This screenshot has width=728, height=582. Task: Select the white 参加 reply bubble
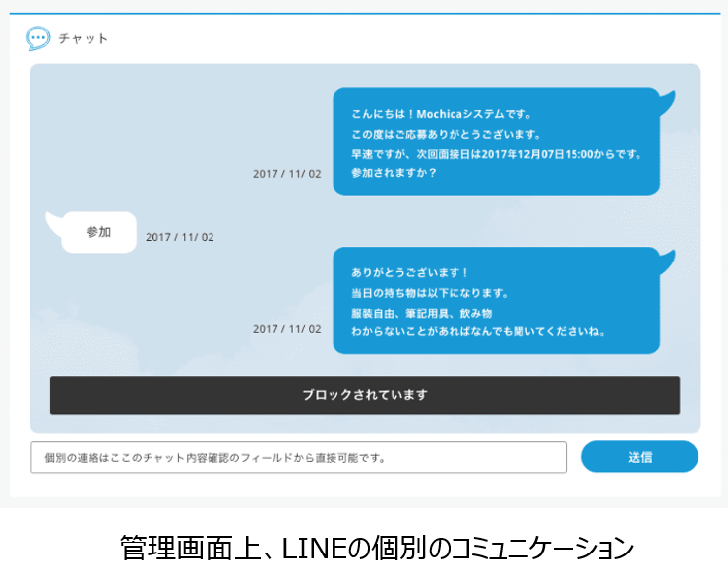tap(98, 232)
